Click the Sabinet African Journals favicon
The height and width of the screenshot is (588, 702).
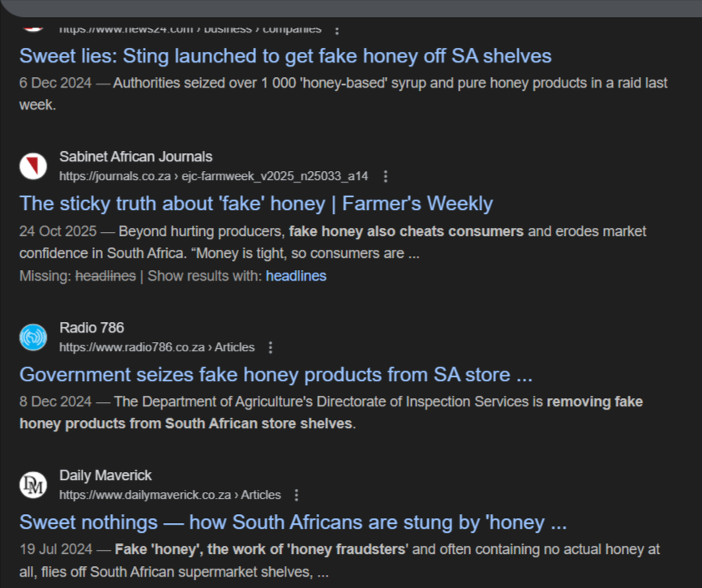tap(33, 167)
